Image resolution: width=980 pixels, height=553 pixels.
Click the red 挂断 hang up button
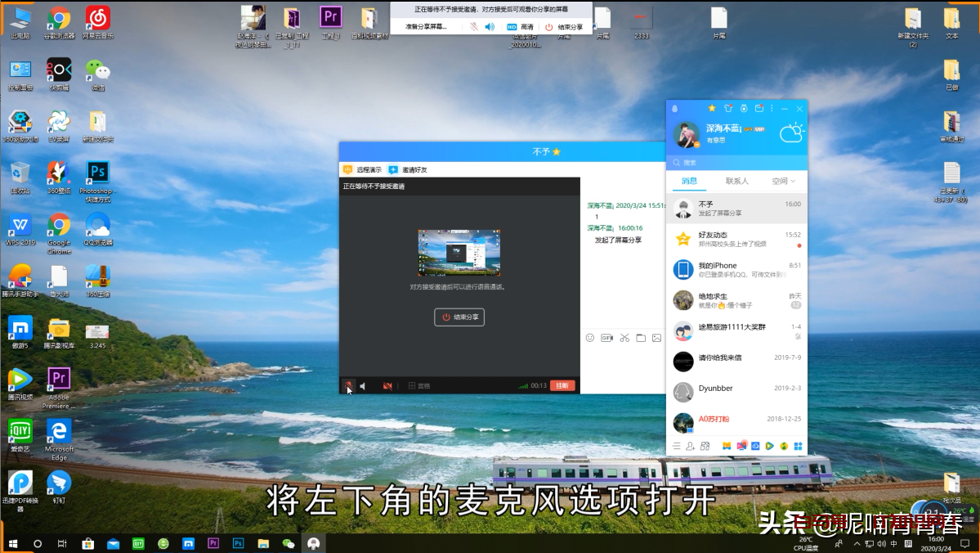[x=562, y=385]
